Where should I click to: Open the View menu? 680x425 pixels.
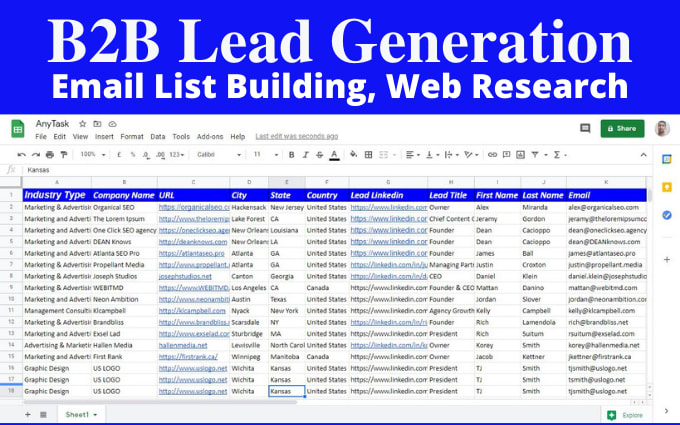pos(80,137)
